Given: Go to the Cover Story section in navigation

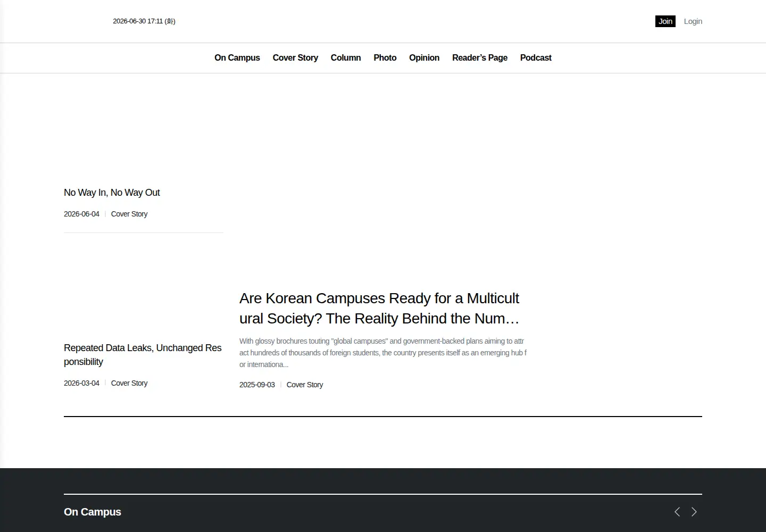Looking at the screenshot, I should pyautogui.click(x=295, y=57).
